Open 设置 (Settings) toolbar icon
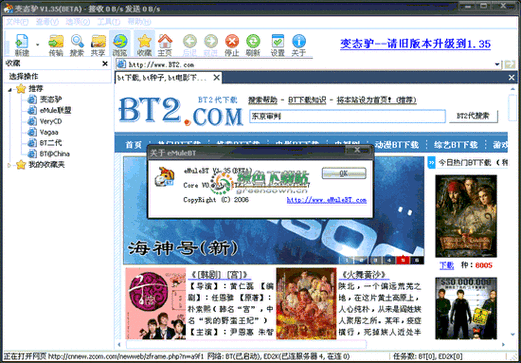Image resolution: width=521 pixels, height=363 pixels. [278, 45]
